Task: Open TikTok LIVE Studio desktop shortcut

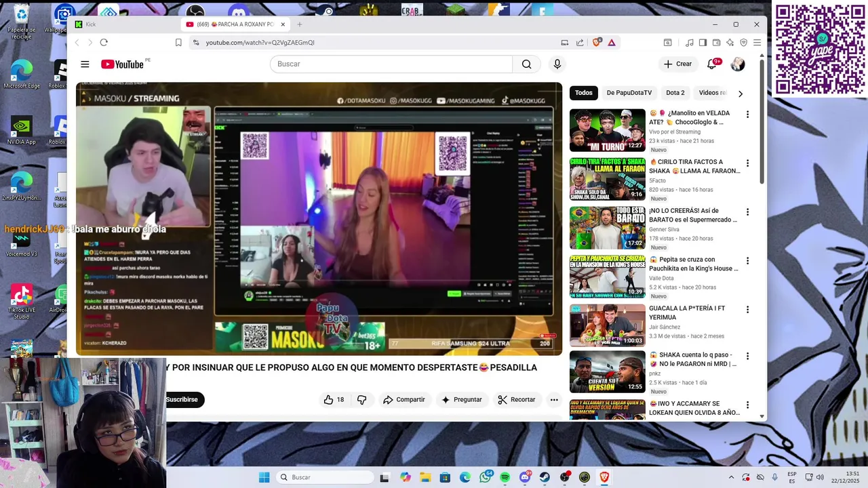Action: [22, 301]
